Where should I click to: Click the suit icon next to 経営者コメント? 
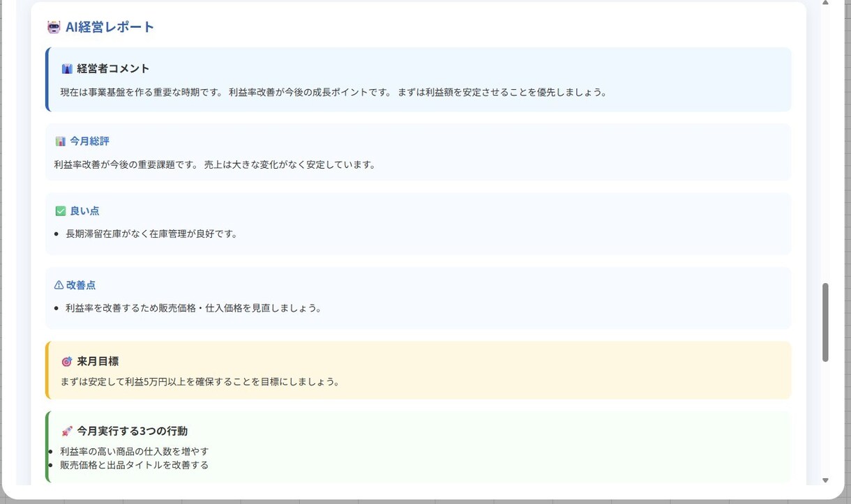click(67, 68)
